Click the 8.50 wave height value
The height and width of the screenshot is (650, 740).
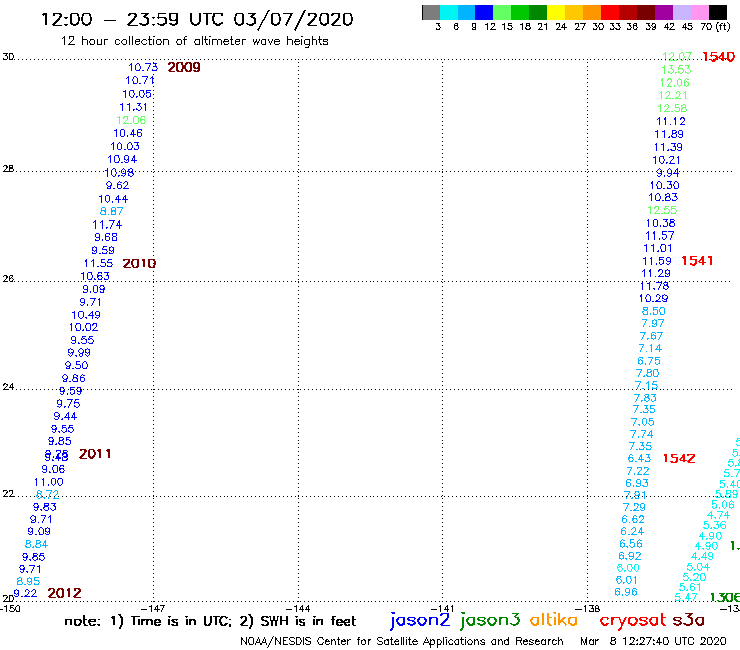pyautogui.click(x=654, y=312)
